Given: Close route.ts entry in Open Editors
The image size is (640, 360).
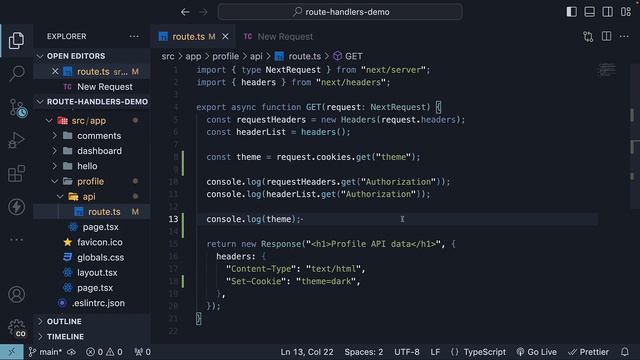Looking at the screenshot, I should tap(55, 71).
